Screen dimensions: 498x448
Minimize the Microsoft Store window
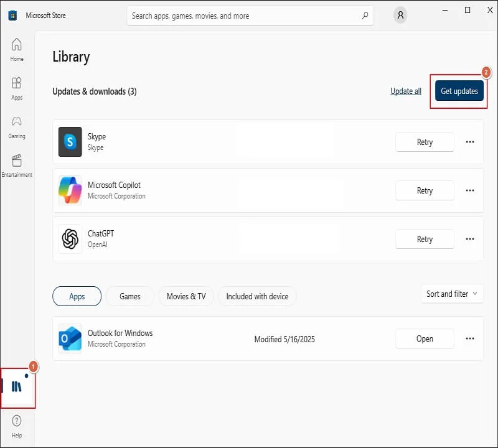445,10
